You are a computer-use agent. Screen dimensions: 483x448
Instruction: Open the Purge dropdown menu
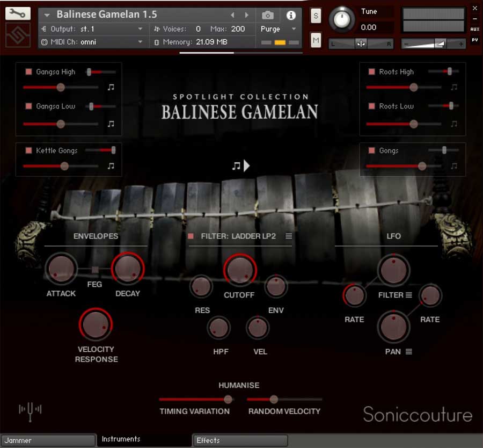278,29
